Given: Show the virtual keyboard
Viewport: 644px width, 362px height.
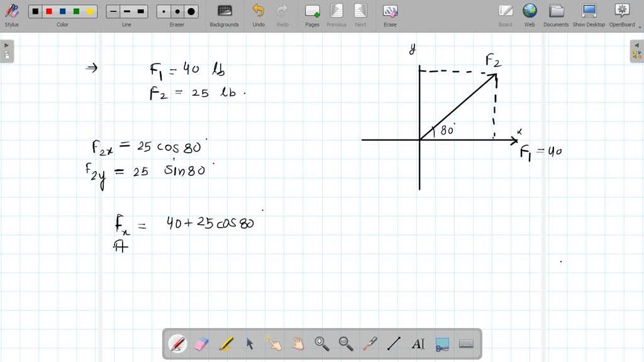Looking at the screenshot, I should (466, 343).
